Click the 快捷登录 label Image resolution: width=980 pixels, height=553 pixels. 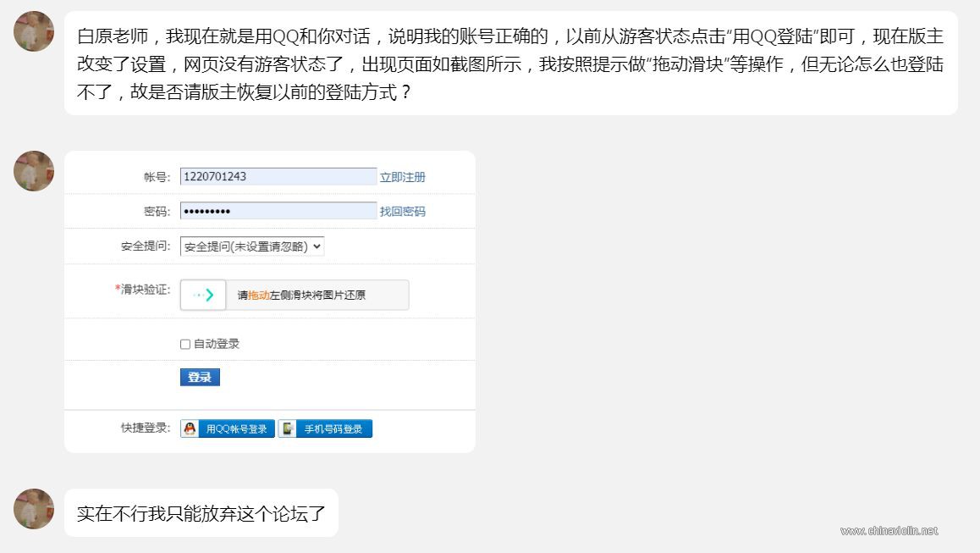point(145,428)
